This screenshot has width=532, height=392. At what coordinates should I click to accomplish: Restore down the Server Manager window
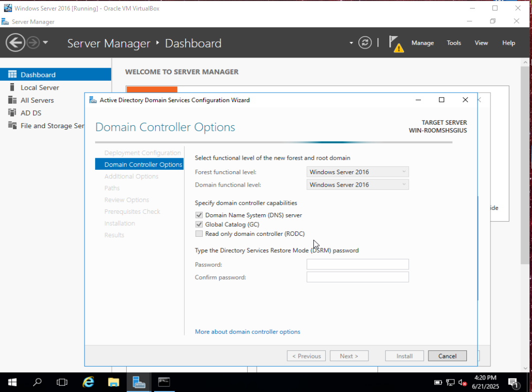click(492, 21)
